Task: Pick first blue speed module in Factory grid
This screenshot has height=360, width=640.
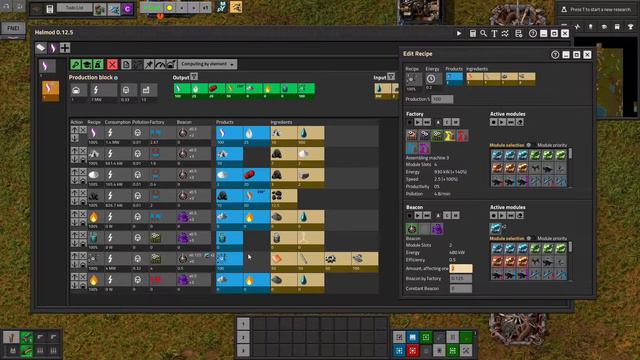Action: (x=497, y=155)
